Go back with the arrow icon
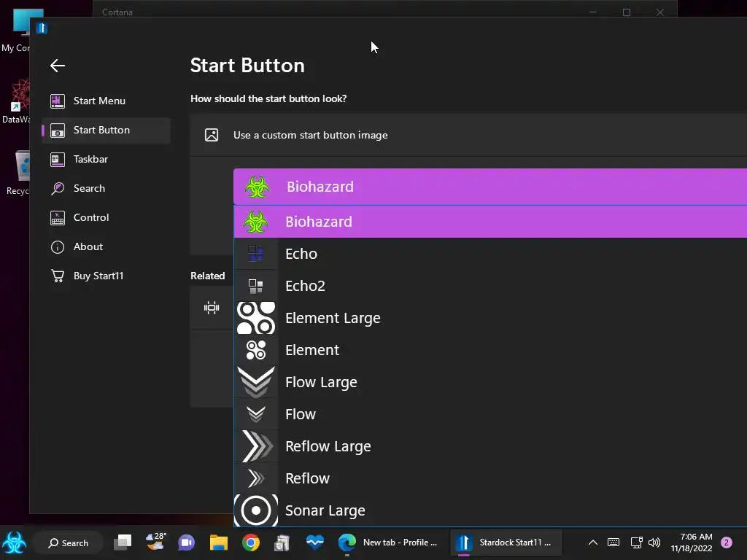This screenshot has height=560, width=747. click(x=58, y=66)
